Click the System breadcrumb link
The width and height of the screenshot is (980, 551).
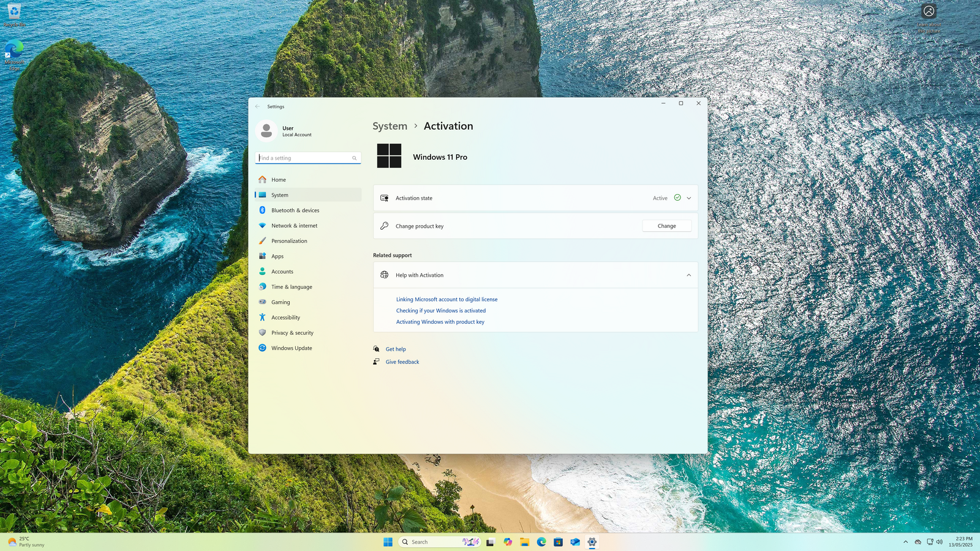(390, 126)
